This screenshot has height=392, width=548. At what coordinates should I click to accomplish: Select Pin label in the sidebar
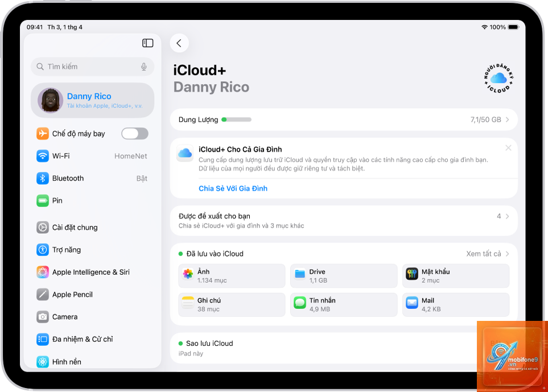(x=57, y=200)
